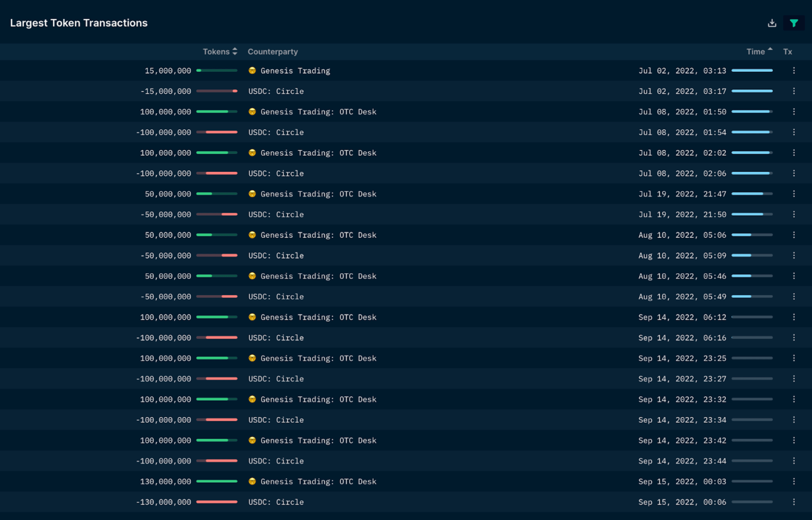This screenshot has height=520, width=812.
Task: Select the -15,000,000 token amount
Action: [165, 91]
